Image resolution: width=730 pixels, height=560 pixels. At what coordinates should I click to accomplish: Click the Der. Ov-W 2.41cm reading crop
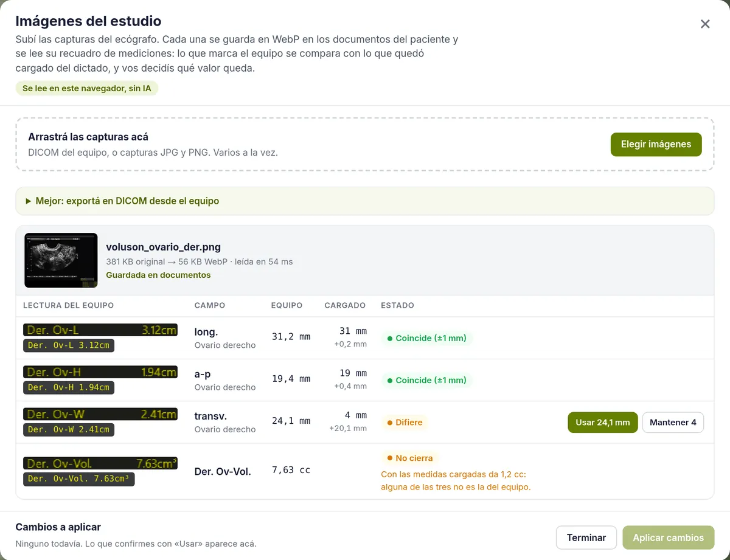100,414
